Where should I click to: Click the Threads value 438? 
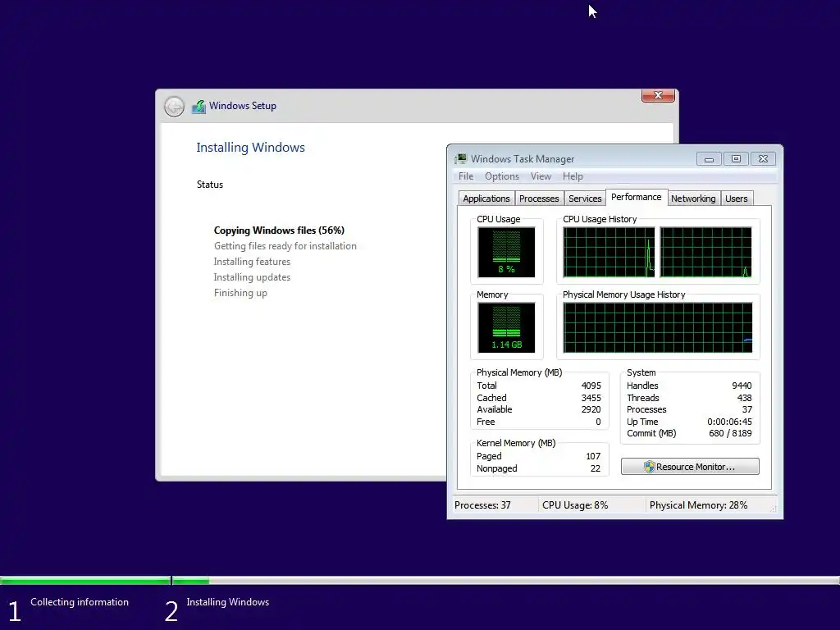pyautogui.click(x=744, y=398)
